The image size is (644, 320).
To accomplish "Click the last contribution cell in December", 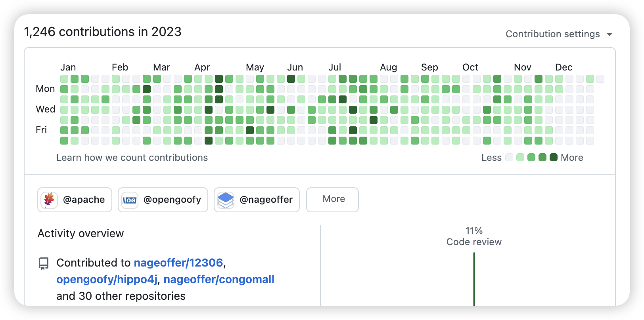I will 600,79.
